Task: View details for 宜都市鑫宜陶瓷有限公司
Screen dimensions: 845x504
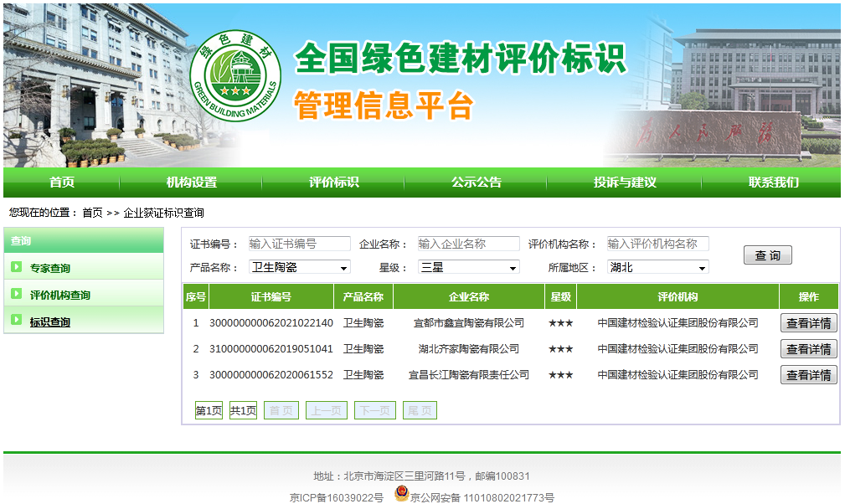Action: 808,323
